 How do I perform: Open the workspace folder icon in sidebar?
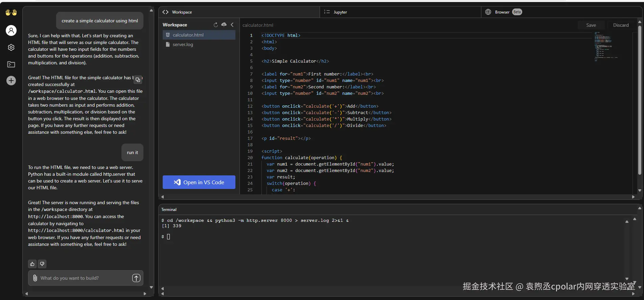pos(11,64)
